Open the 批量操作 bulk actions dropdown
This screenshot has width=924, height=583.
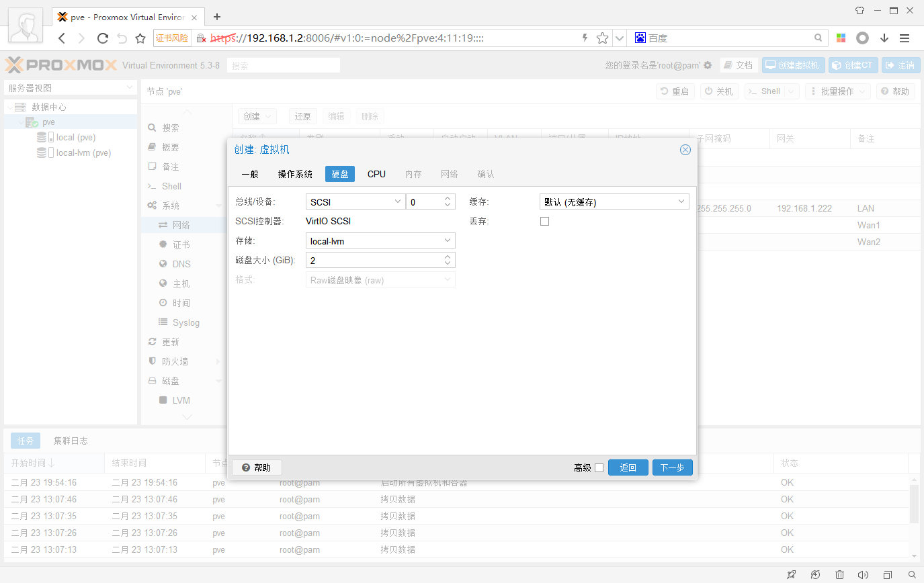click(x=837, y=91)
